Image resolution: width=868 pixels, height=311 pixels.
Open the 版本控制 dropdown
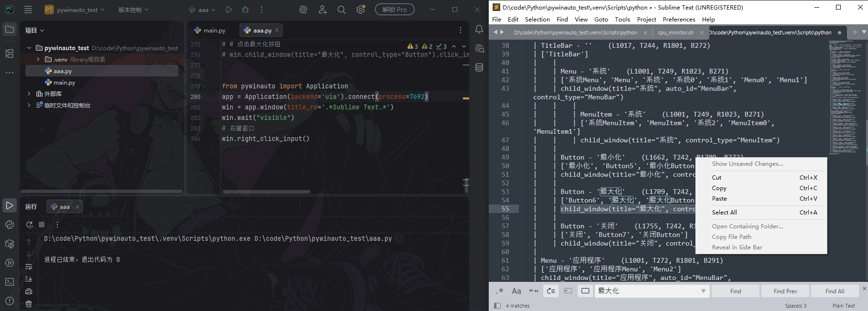[x=133, y=10]
